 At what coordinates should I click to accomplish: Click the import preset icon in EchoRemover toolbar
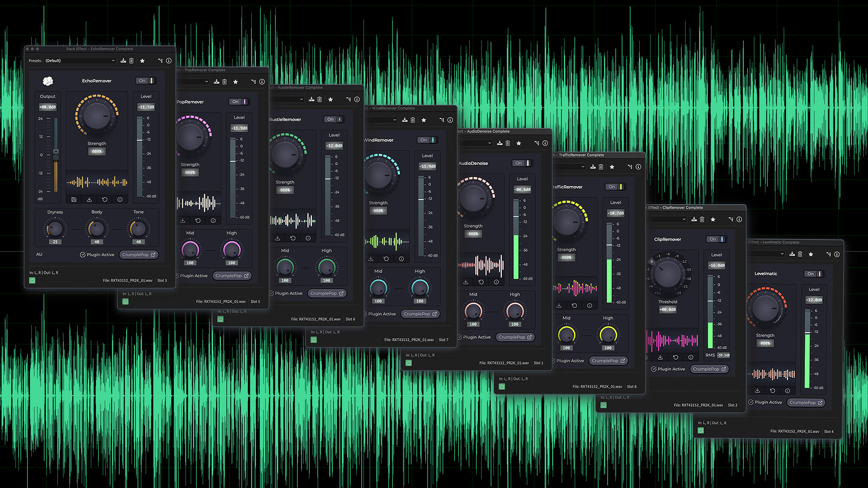(123, 61)
